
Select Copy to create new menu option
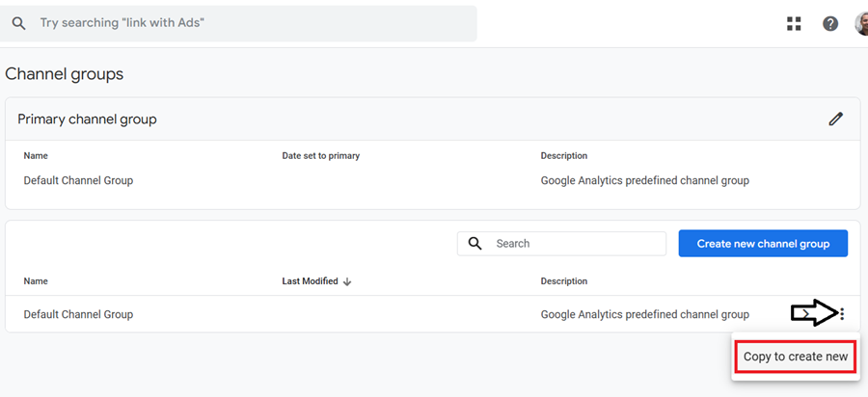(x=796, y=357)
